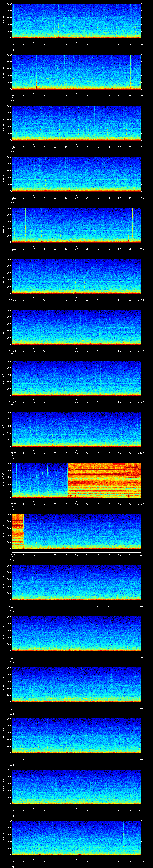153x868 pixels.
Task: Click the red noise block at start of 14:54:00 panel
Action: click(18, 531)
